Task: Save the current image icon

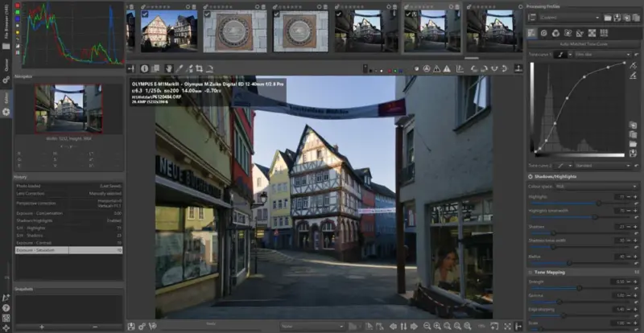Action: (131, 326)
